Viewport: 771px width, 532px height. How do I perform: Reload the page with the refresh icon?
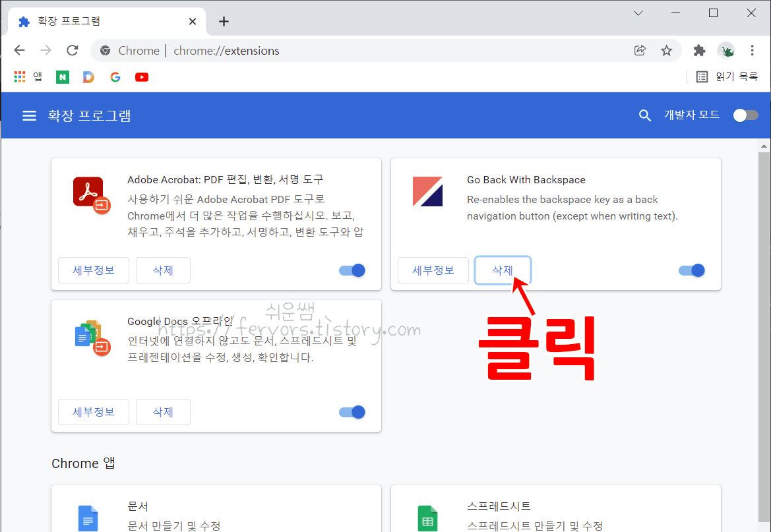73,50
